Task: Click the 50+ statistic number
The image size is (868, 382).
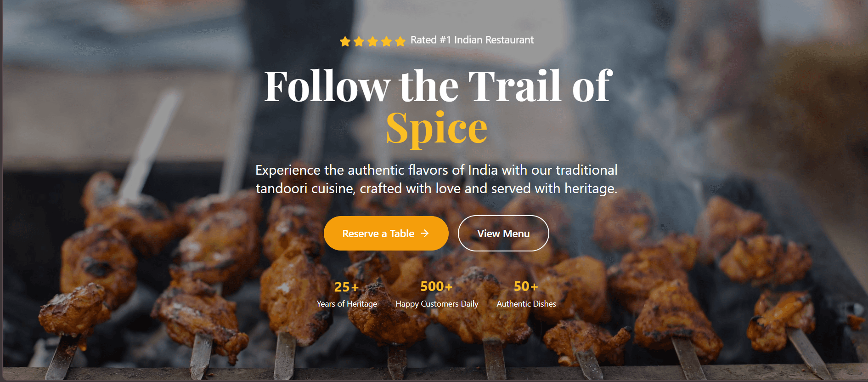Action: point(526,286)
